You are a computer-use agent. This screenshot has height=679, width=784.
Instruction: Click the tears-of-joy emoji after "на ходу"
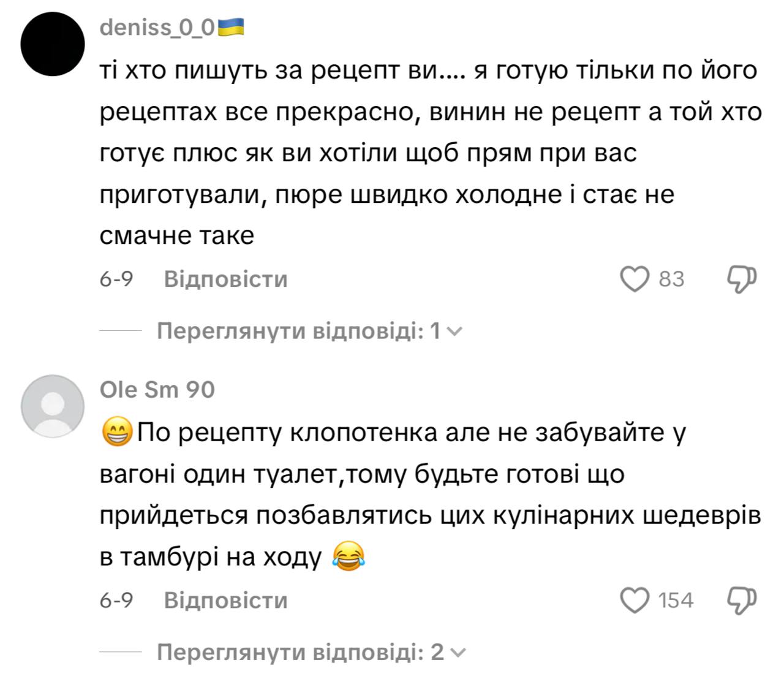tap(349, 557)
